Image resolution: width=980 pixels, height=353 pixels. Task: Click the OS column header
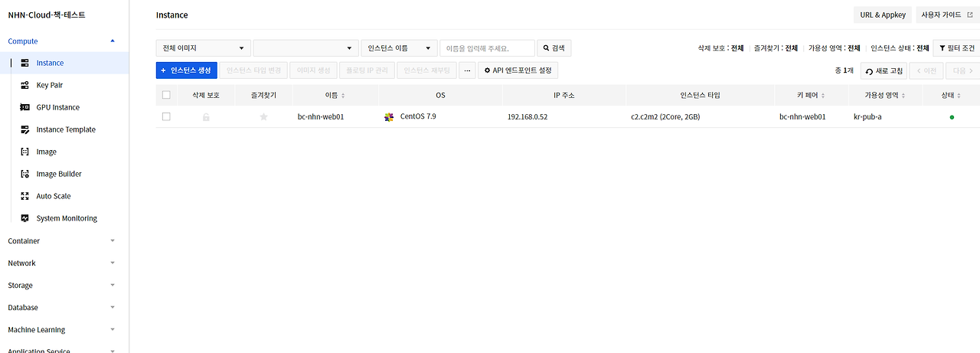pyautogui.click(x=440, y=96)
